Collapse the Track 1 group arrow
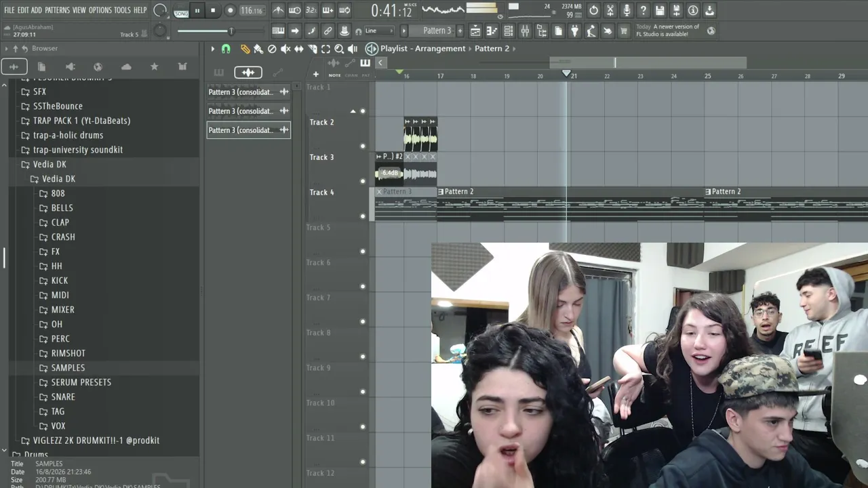The image size is (868, 488). coord(353,111)
